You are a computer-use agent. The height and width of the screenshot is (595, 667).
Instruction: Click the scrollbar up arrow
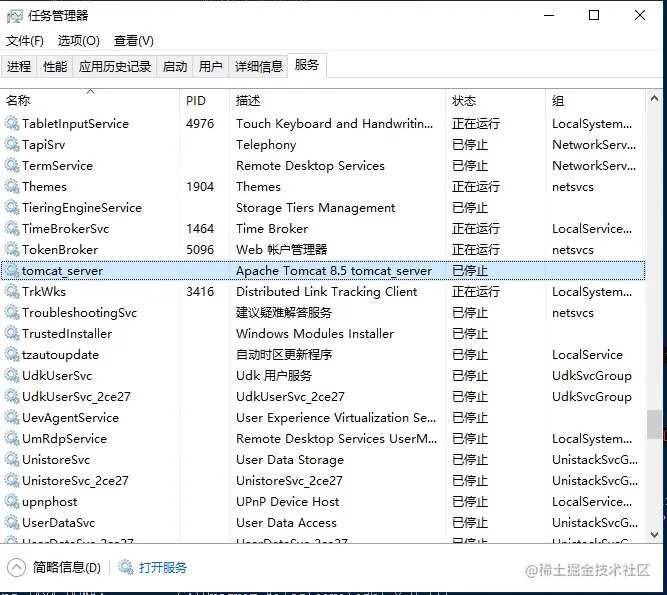point(654,99)
